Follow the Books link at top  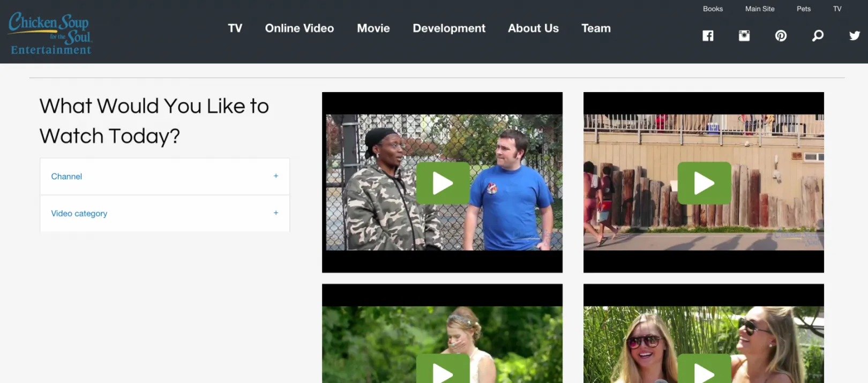pyautogui.click(x=713, y=9)
